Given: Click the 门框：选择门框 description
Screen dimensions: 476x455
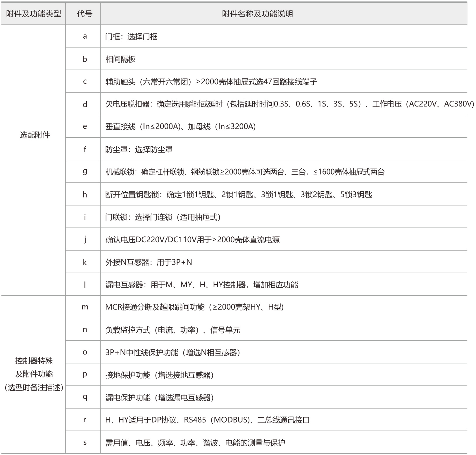Looking at the screenshot, I should [131, 37].
